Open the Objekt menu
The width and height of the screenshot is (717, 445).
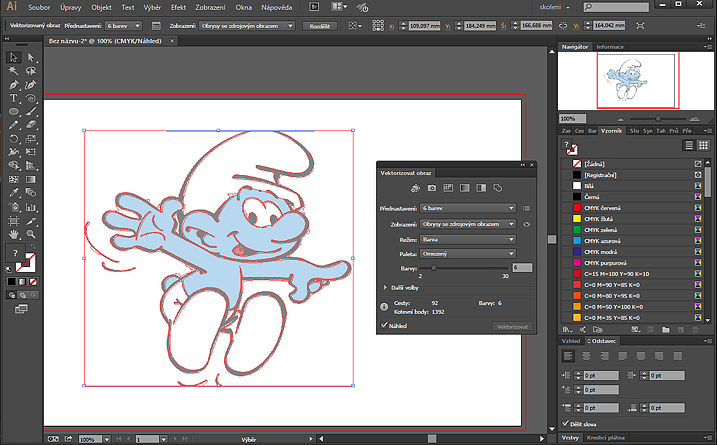(101, 7)
